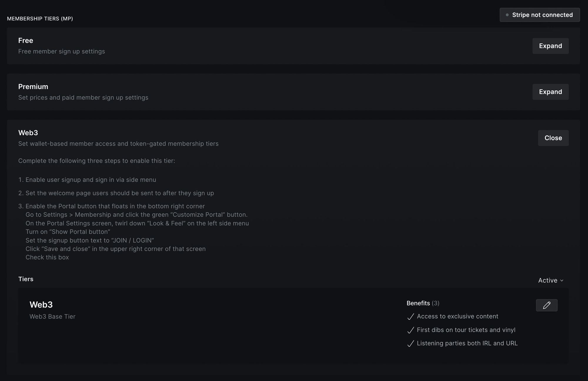Select step 3 Enable the Portal button text
Image resolution: width=588 pixels, height=381 pixels.
pos(112,206)
